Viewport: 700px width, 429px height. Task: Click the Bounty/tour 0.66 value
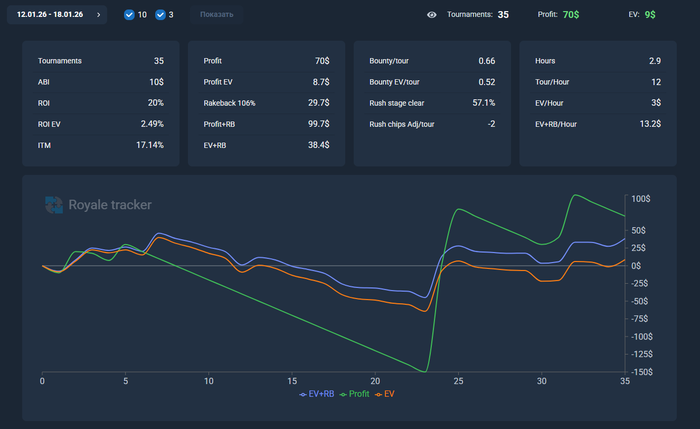(487, 61)
